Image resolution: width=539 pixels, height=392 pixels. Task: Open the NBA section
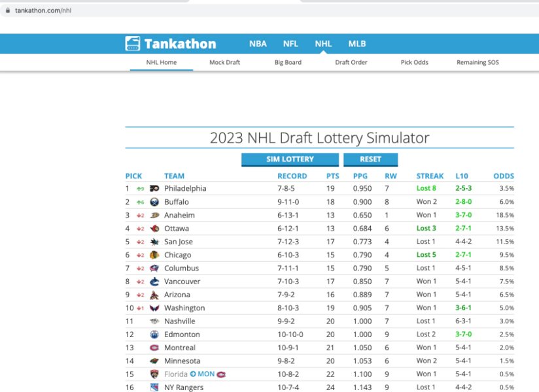coord(258,44)
